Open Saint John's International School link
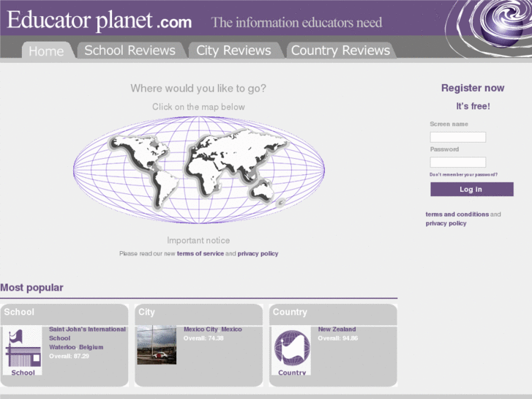 (x=87, y=333)
